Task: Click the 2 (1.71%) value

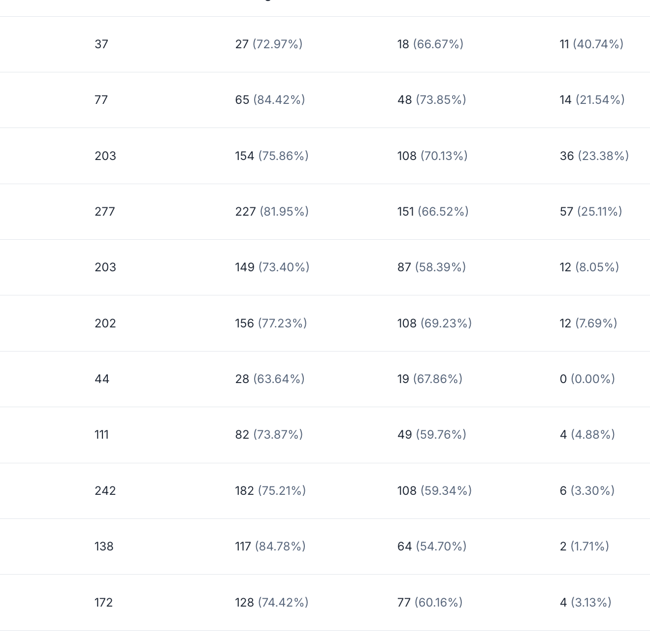Action: coord(585,547)
